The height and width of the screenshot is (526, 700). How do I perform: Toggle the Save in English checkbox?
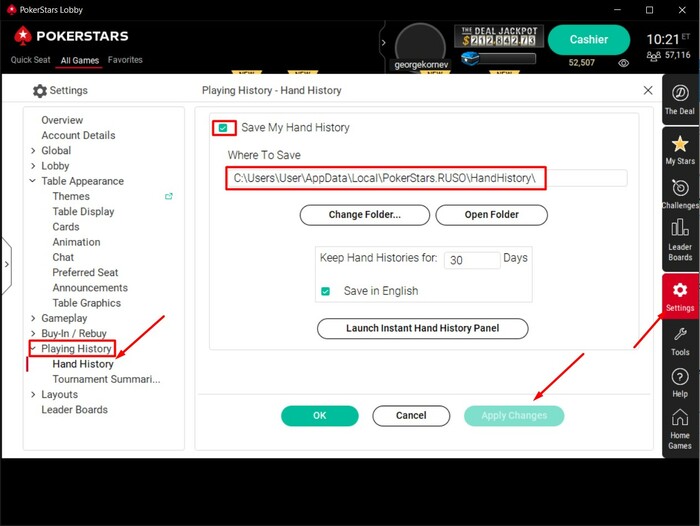(325, 292)
